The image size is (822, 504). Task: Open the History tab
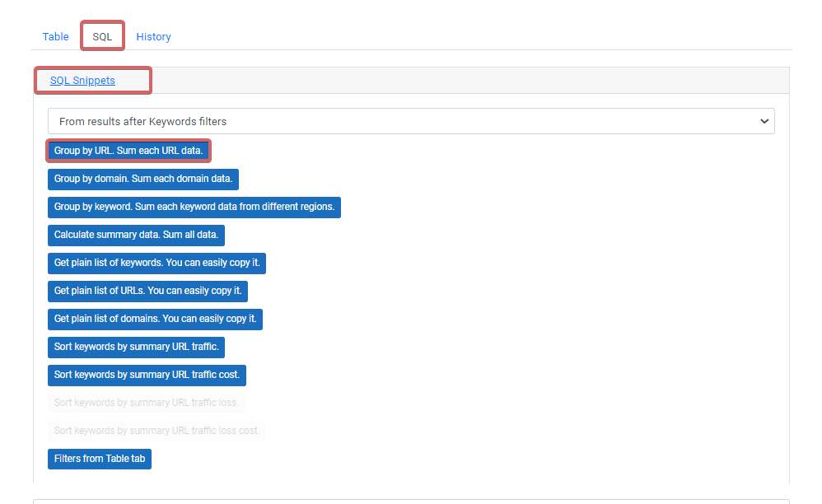pyautogui.click(x=153, y=37)
